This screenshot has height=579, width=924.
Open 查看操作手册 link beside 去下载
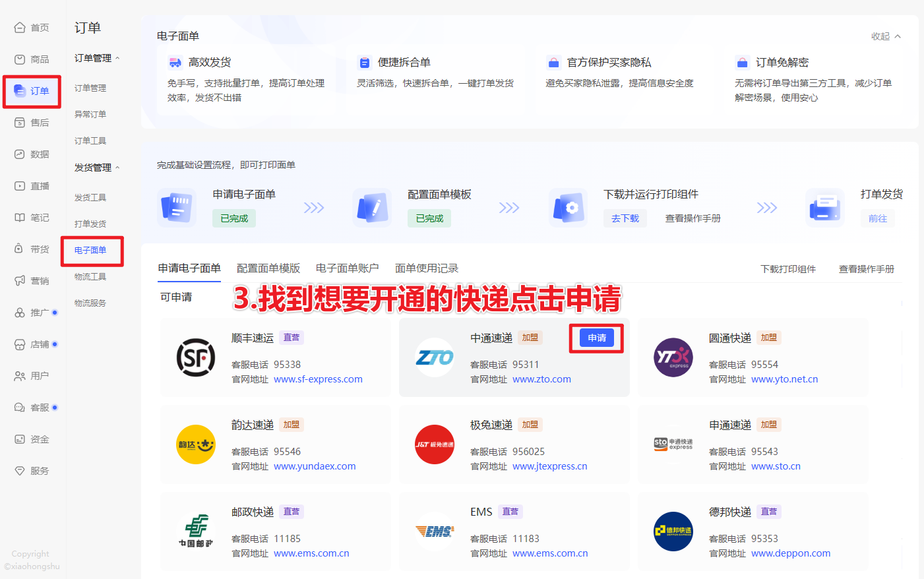(x=693, y=218)
